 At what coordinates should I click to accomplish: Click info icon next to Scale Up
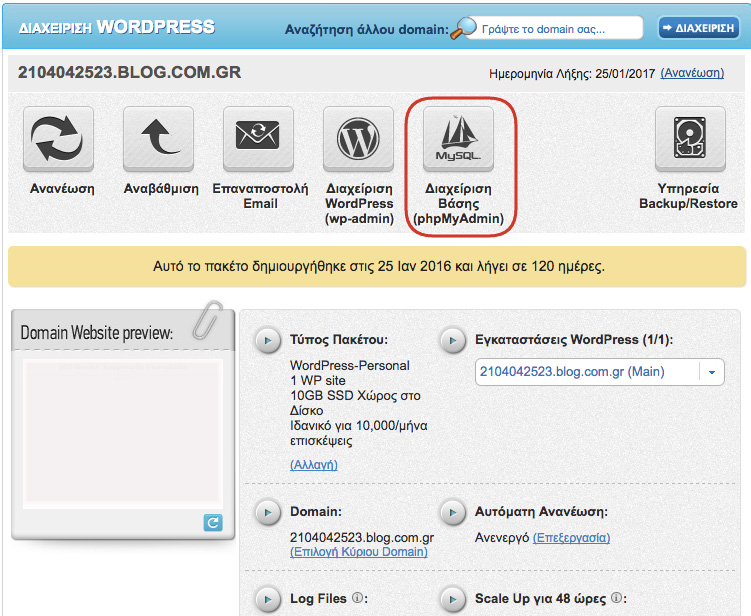(x=616, y=598)
